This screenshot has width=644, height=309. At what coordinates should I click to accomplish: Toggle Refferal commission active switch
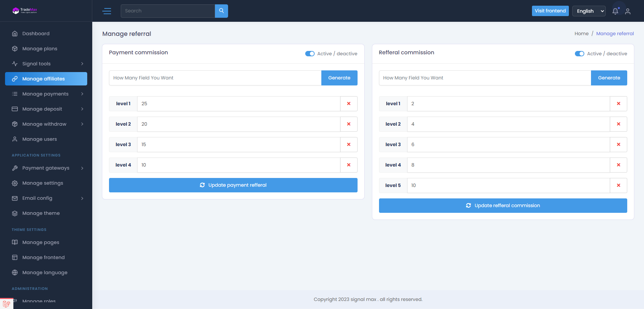(x=579, y=54)
